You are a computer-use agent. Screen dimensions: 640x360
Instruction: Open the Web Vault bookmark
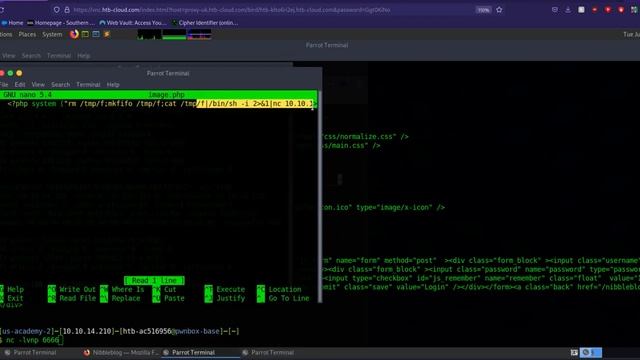(x=133, y=23)
